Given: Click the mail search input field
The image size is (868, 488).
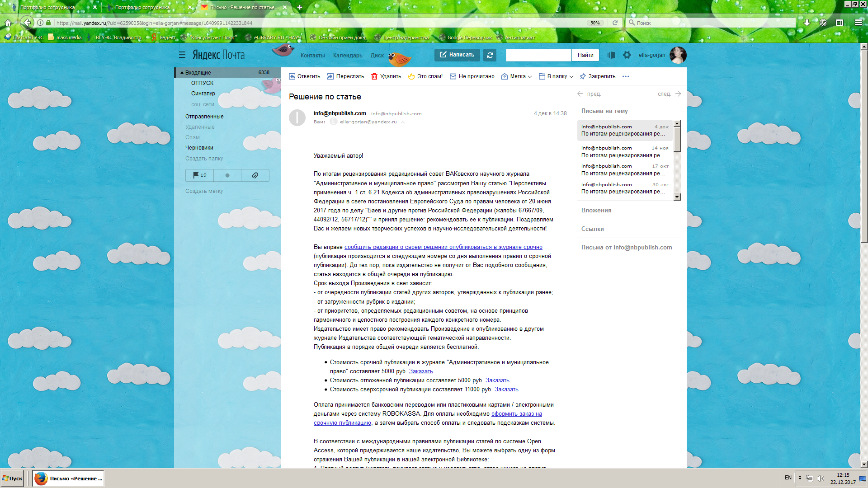Looking at the screenshot, I should [x=538, y=55].
